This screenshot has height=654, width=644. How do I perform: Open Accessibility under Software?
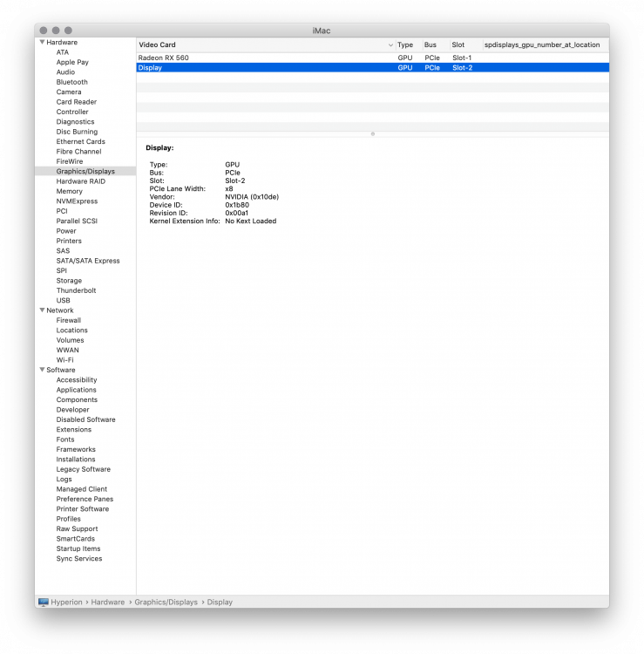coord(77,380)
